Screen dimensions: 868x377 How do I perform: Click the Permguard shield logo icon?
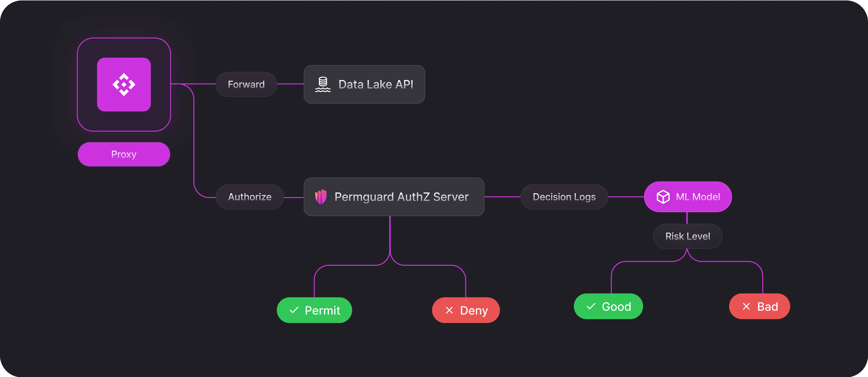pos(321,196)
